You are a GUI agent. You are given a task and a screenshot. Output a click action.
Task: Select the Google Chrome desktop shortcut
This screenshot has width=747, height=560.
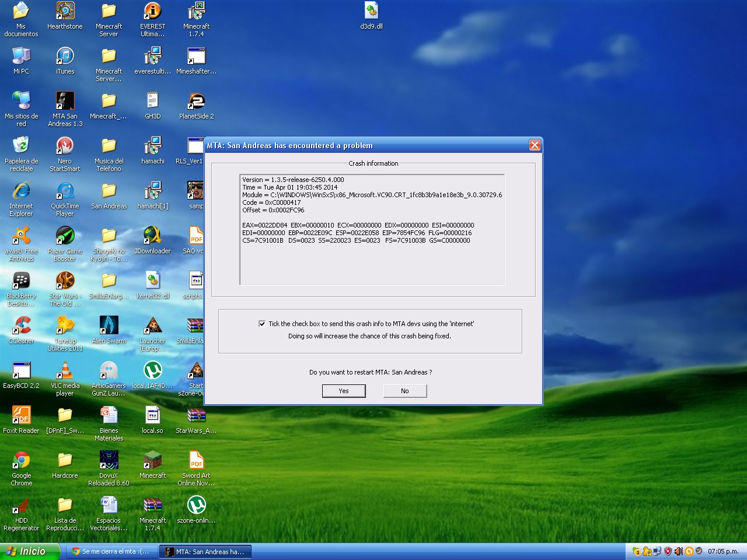[x=21, y=468]
